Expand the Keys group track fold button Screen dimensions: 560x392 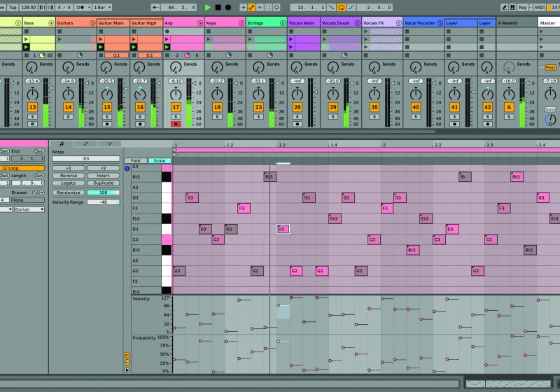pyautogui.click(x=241, y=23)
